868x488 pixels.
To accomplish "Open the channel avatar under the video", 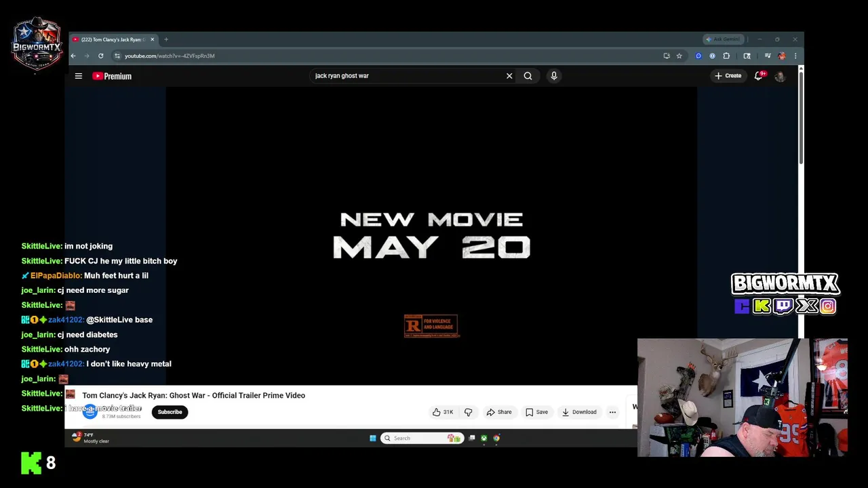I will pyautogui.click(x=90, y=412).
